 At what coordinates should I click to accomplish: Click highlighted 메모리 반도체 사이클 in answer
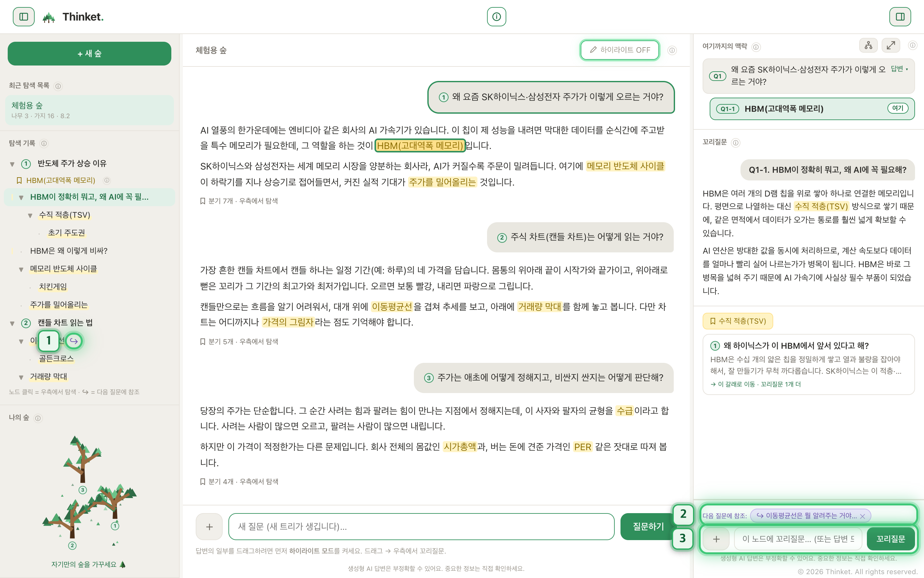(x=625, y=166)
